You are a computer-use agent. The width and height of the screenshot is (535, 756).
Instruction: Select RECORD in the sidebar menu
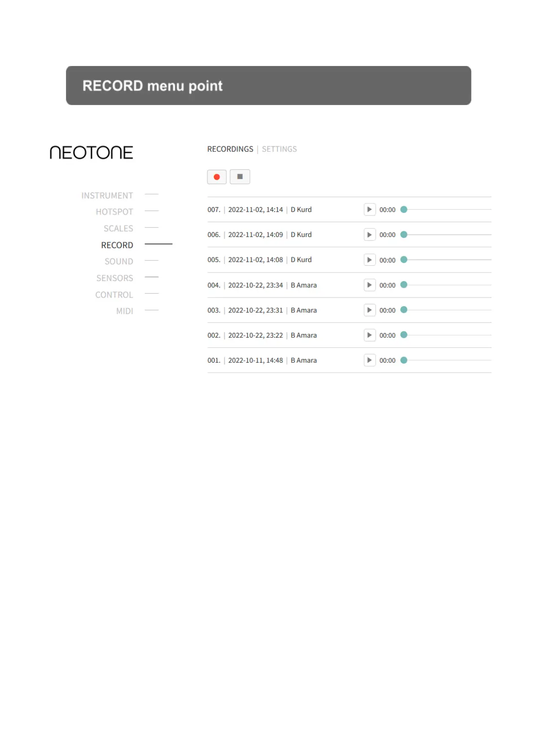(x=117, y=245)
